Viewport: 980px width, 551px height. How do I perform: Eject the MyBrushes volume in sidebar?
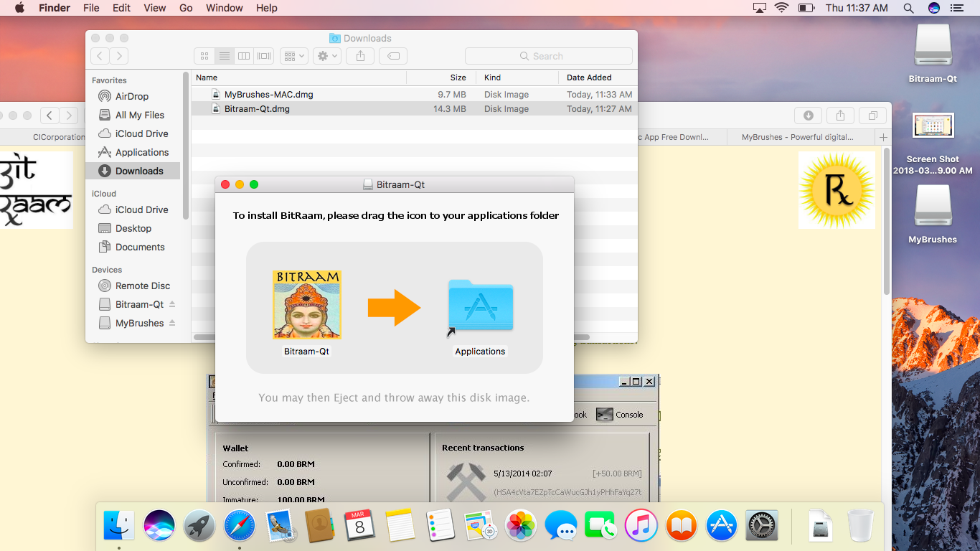click(172, 323)
